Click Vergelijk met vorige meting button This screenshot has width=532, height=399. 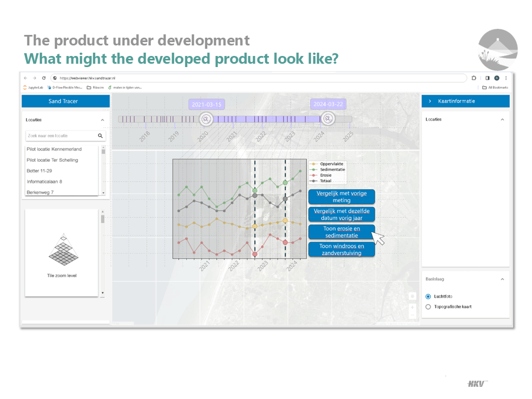[x=341, y=197]
